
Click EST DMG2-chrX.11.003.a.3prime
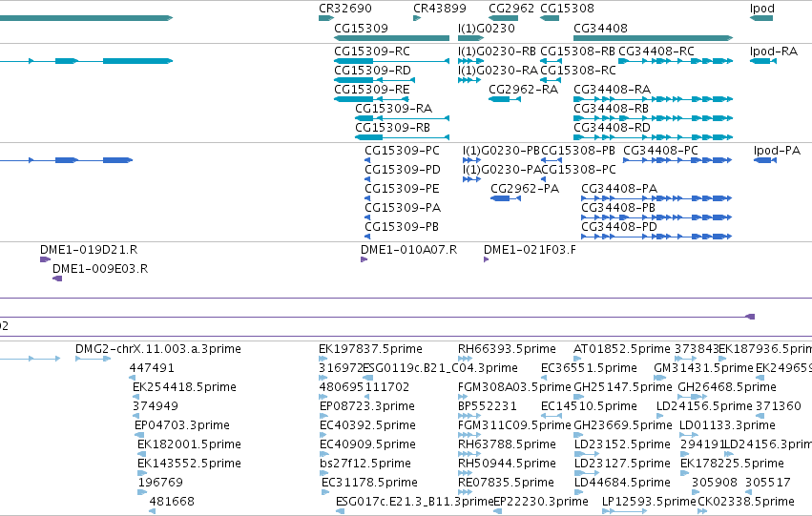(94, 359)
